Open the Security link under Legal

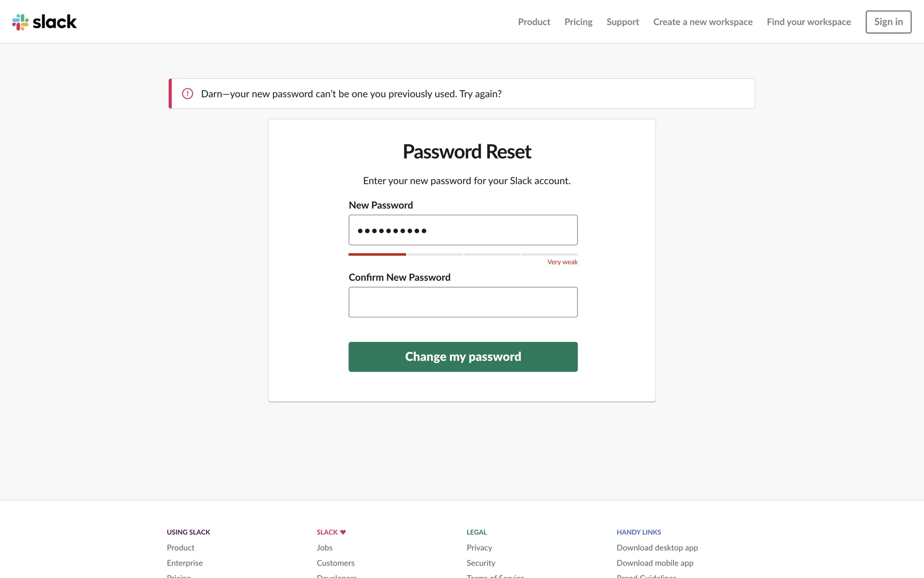(x=480, y=563)
